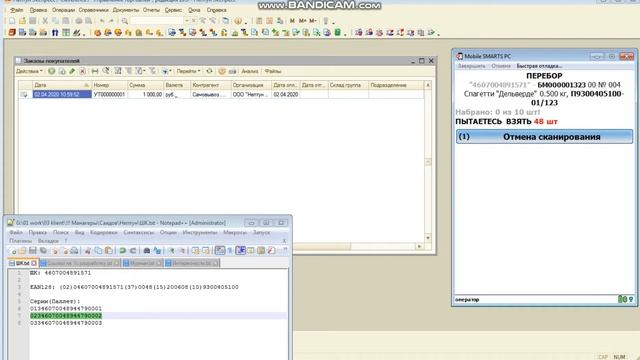640x360 pixels.
Task: Click the Undo green arrow in Notepad++
Action: [122, 251]
